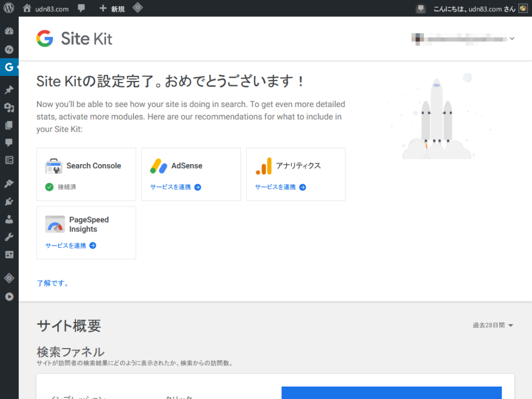The width and height of the screenshot is (532, 399).
Task: Open Settings sliders icon in sidebar
Action: point(9,255)
